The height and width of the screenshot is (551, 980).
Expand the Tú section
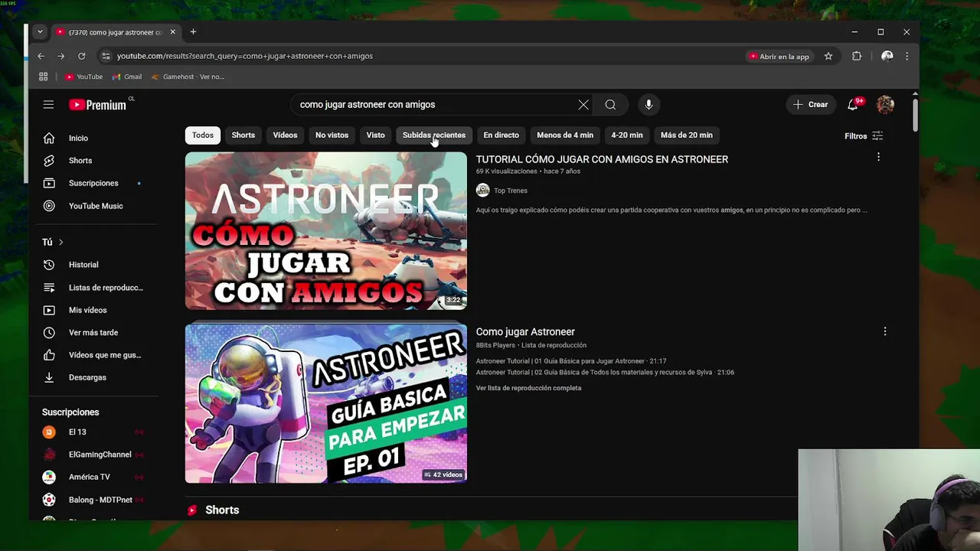tap(52, 242)
